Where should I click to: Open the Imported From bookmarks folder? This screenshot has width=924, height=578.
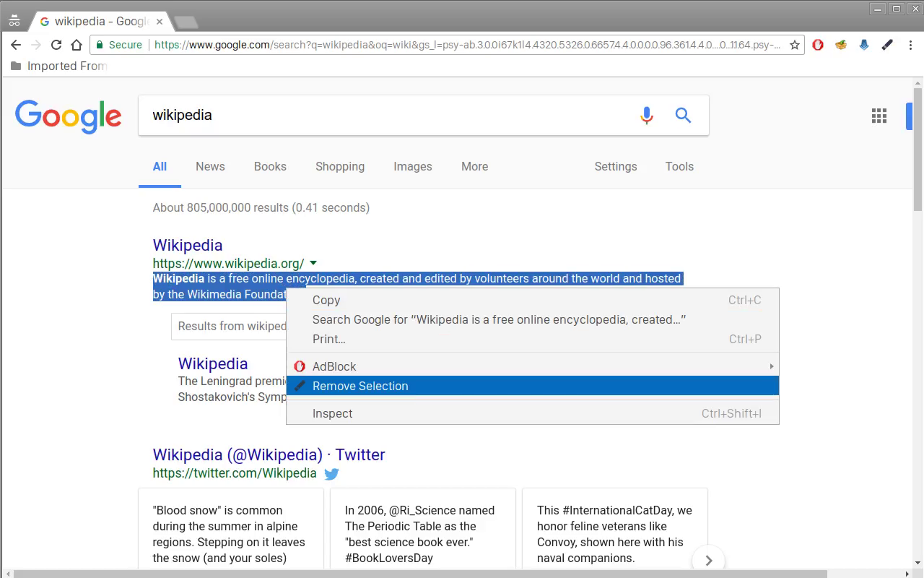tap(60, 66)
